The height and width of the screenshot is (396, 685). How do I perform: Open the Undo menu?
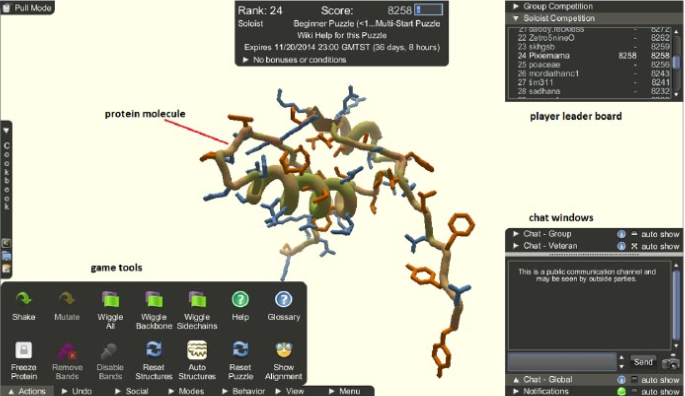point(77,391)
